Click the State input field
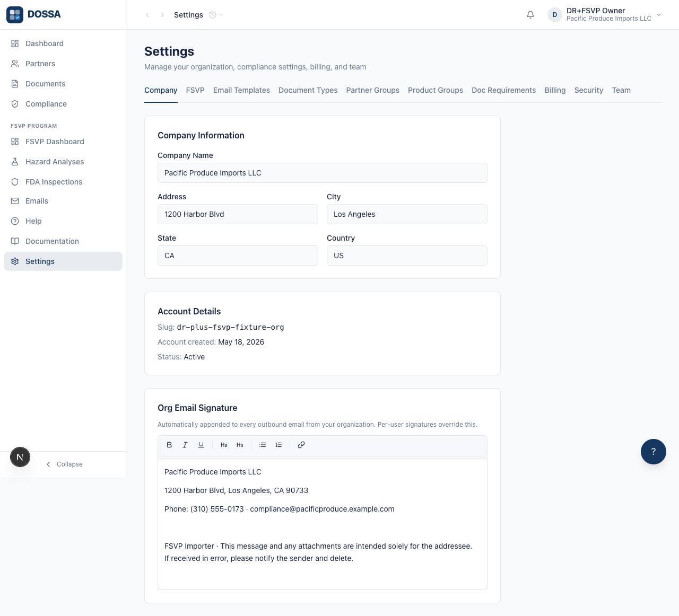 238,256
